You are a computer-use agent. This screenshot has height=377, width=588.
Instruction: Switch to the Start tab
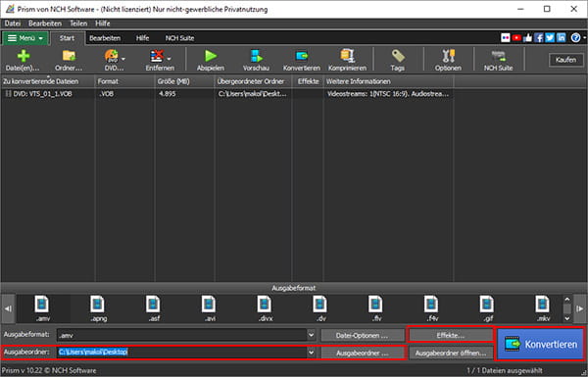pos(67,38)
